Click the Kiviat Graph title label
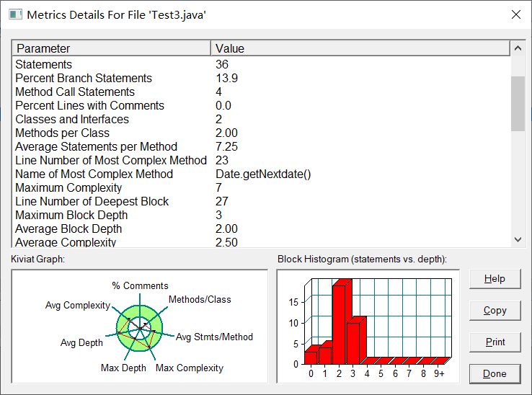This screenshot has height=395, width=532. click(x=37, y=259)
